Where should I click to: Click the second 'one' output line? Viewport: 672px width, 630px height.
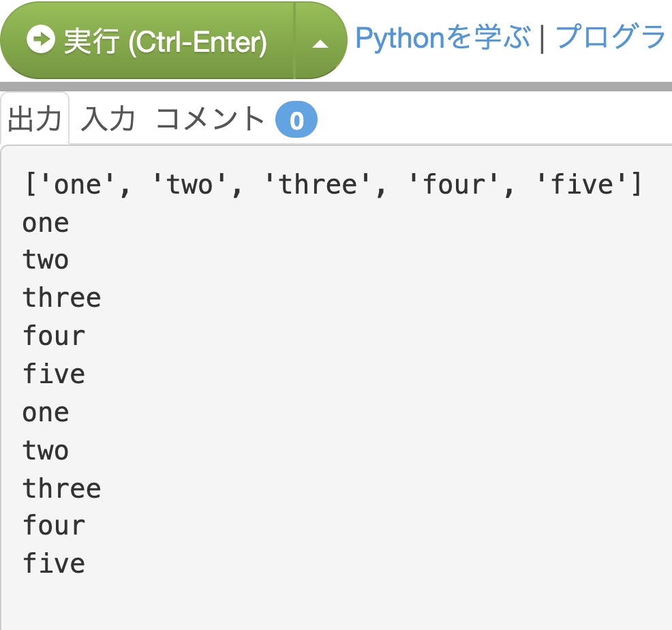click(x=46, y=413)
